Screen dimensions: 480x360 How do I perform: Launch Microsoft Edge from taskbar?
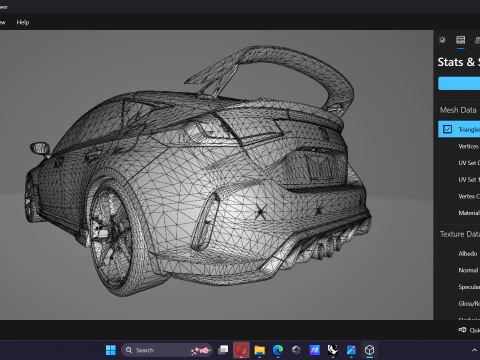click(278, 350)
